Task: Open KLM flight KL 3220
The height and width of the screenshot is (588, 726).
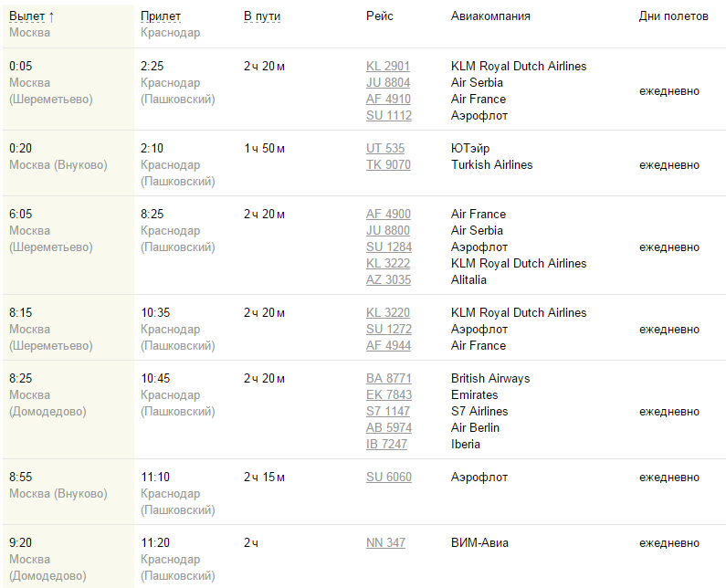Action: click(388, 313)
